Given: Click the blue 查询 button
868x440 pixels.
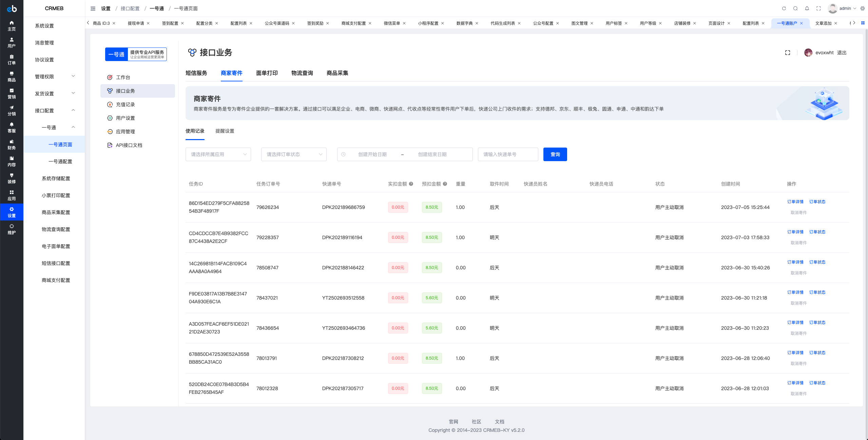Looking at the screenshot, I should 555,154.
